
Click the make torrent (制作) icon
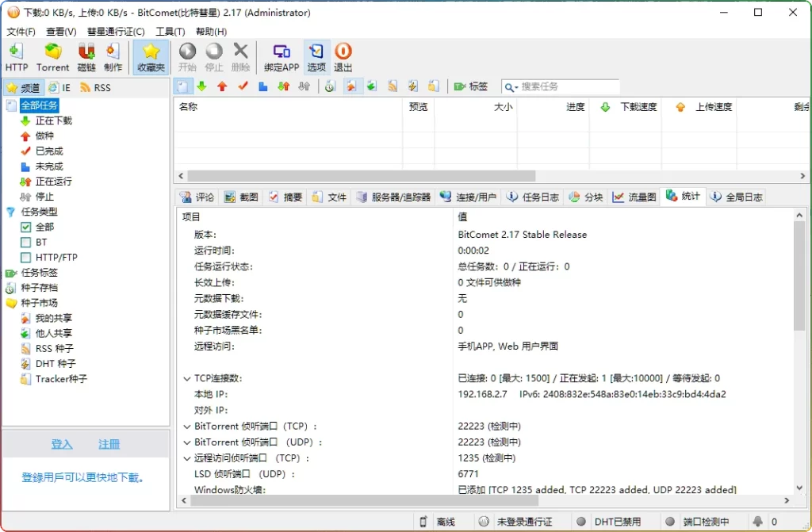point(113,58)
